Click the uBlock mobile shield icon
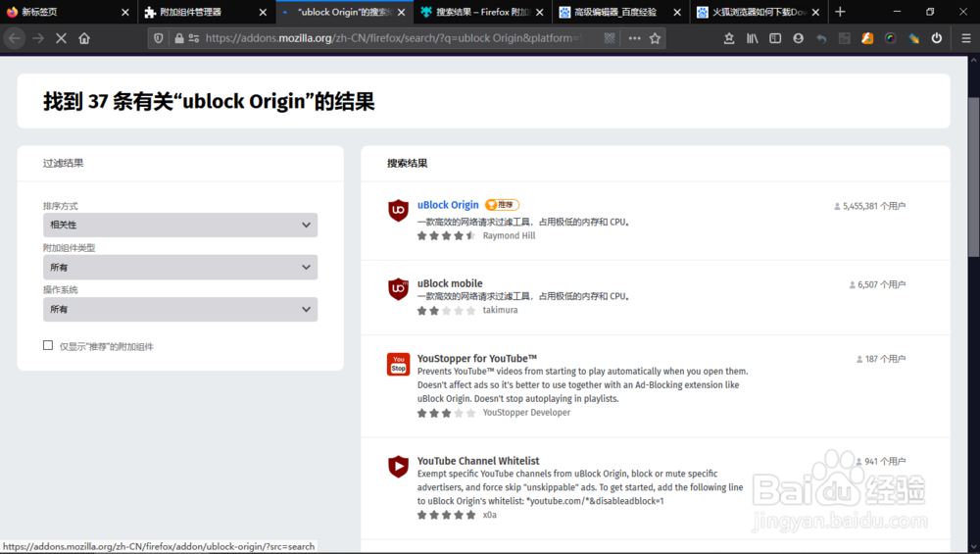 click(398, 289)
